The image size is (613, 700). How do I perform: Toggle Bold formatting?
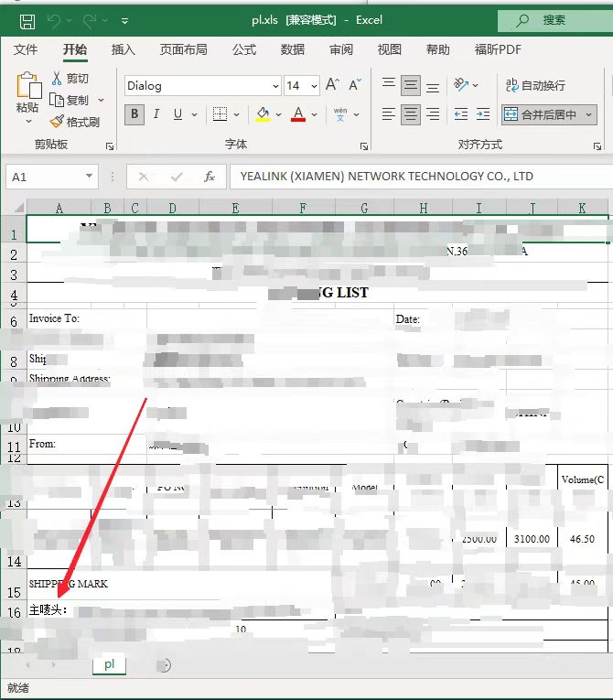click(134, 114)
